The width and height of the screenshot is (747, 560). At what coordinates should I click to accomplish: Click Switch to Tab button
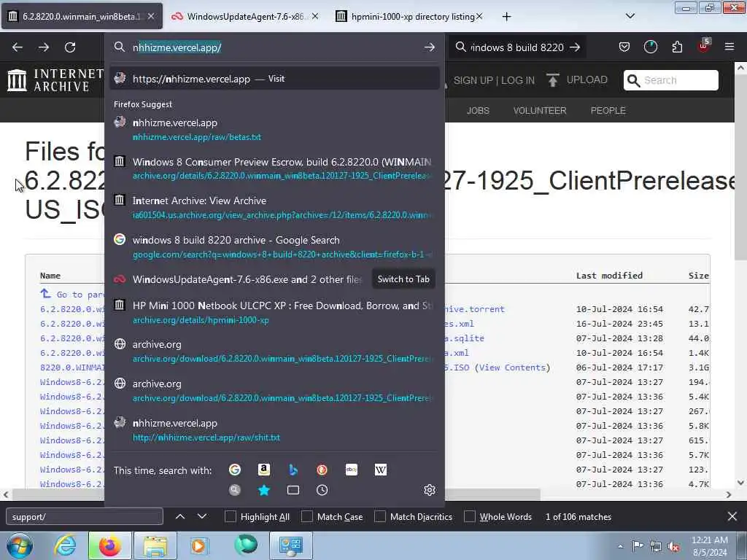click(403, 279)
